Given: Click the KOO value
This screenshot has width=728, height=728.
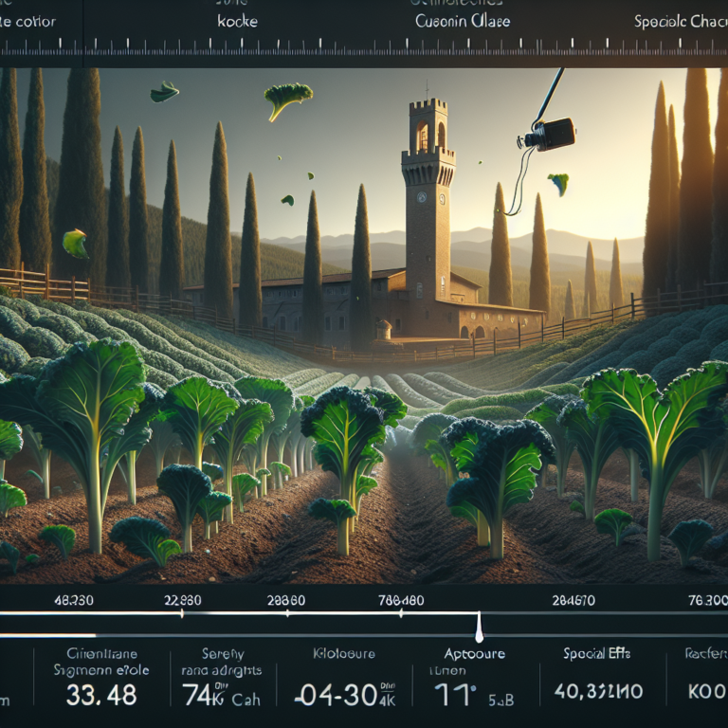Looking at the screenshot, I should [707, 692].
